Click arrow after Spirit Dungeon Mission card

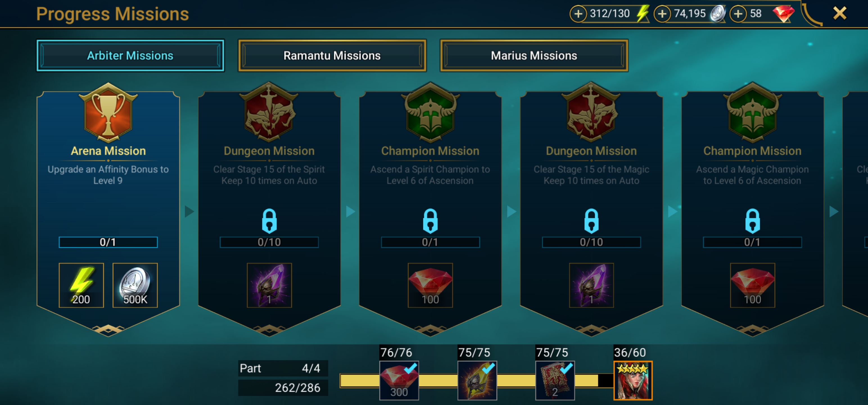tap(351, 211)
